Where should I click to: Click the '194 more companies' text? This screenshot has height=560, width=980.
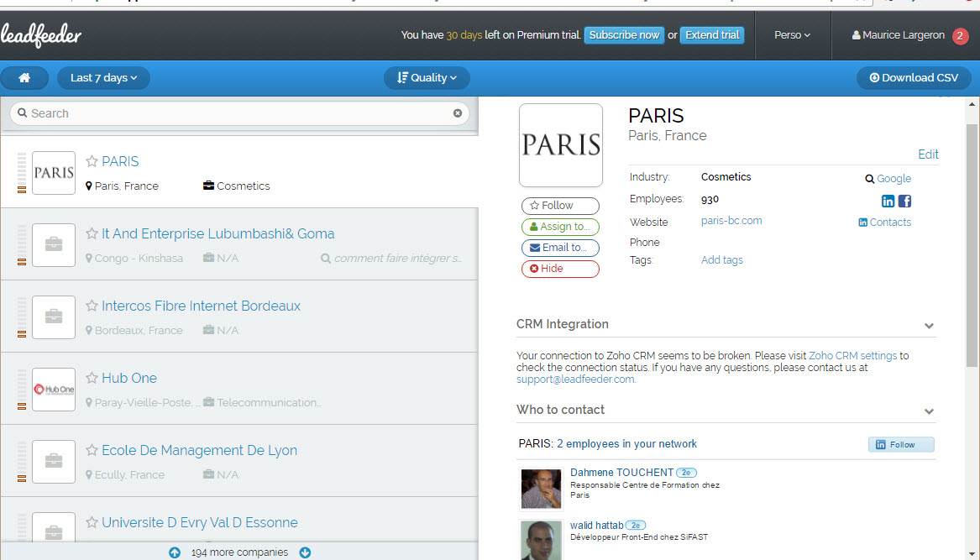coord(239,552)
